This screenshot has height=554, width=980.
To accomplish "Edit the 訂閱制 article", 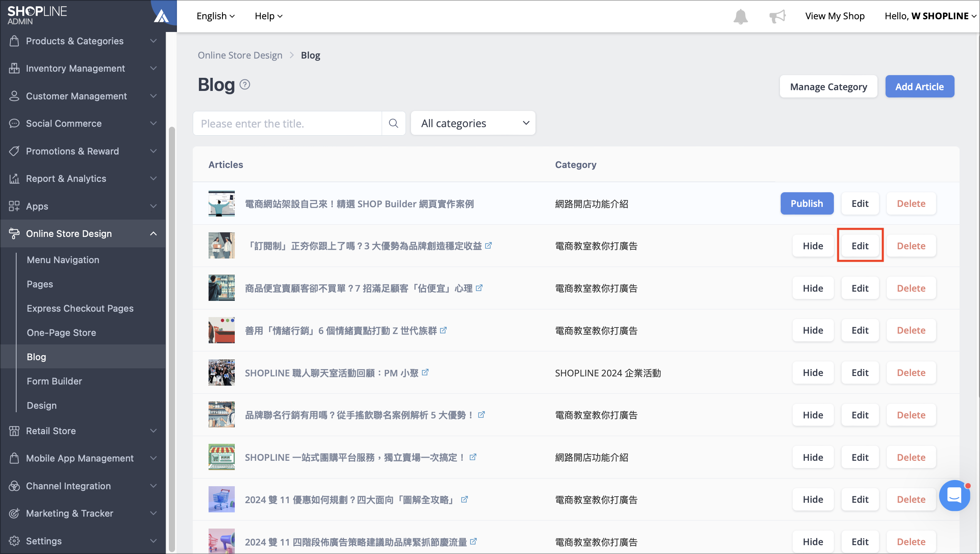I will [860, 246].
